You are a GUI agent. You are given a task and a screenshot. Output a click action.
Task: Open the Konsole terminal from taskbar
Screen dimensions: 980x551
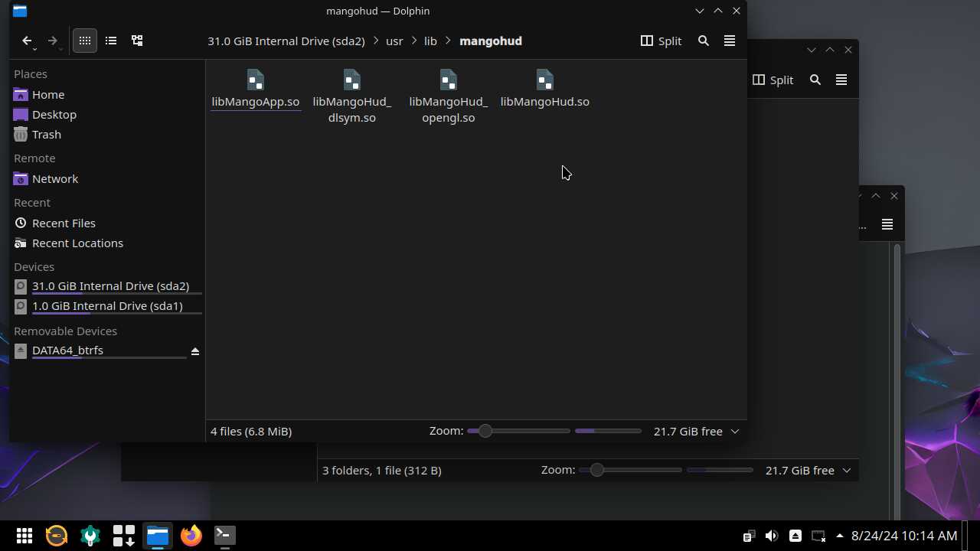click(225, 536)
